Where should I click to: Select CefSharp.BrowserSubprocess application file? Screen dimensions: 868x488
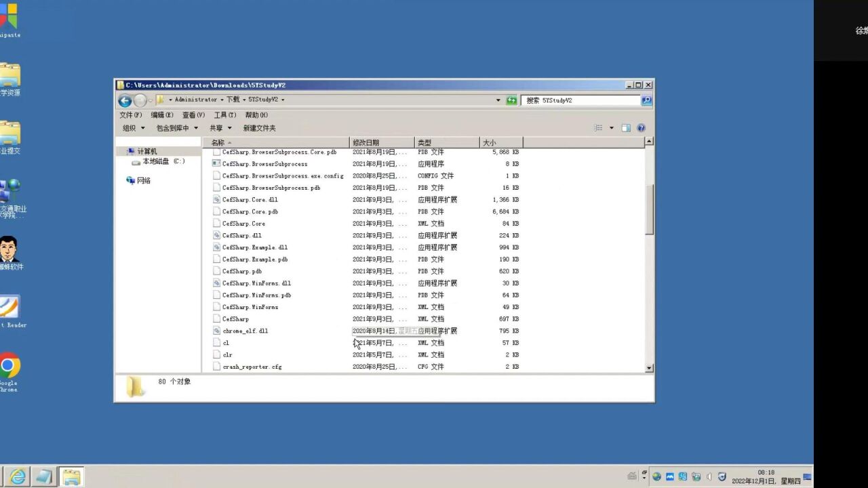[264, 164]
